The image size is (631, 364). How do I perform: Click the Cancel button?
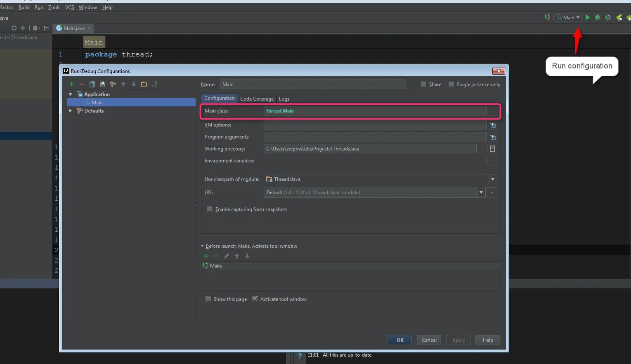pyautogui.click(x=429, y=340)
